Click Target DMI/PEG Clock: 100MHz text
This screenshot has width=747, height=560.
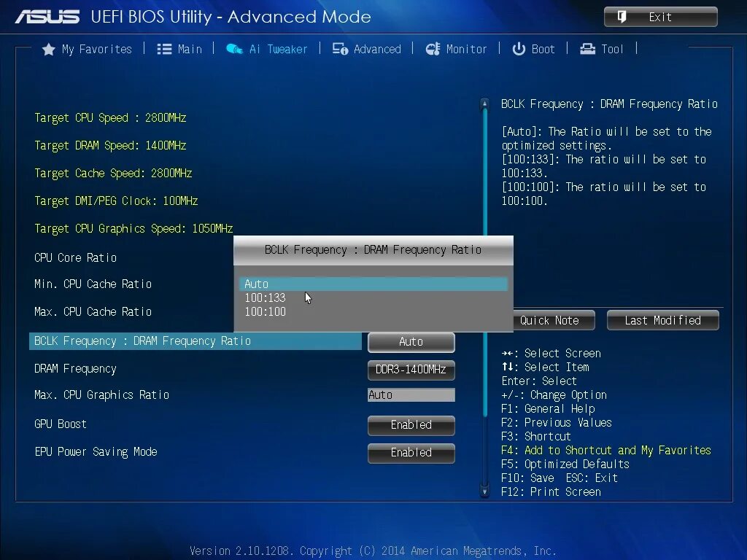click(x=116, y=201)
